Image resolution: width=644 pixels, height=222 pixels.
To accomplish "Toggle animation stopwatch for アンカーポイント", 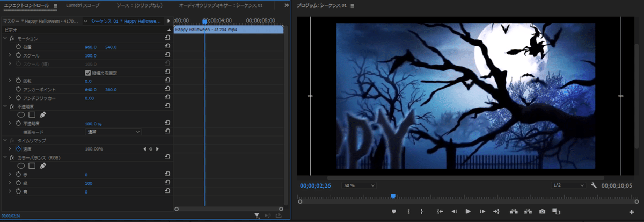I will 18,89.
